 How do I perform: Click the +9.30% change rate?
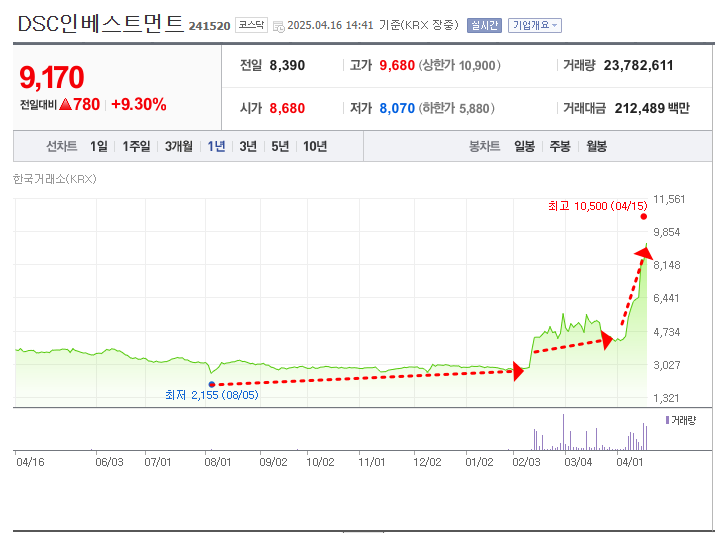tap(139, 104)
